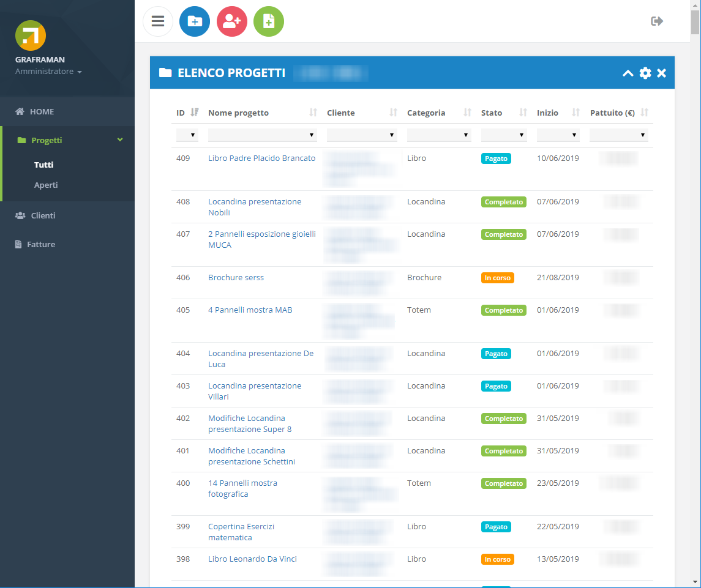This screenshot has width=701, height=588.
Task: Close the Elenco Progetti panel
Action: [x=662, y=73]
